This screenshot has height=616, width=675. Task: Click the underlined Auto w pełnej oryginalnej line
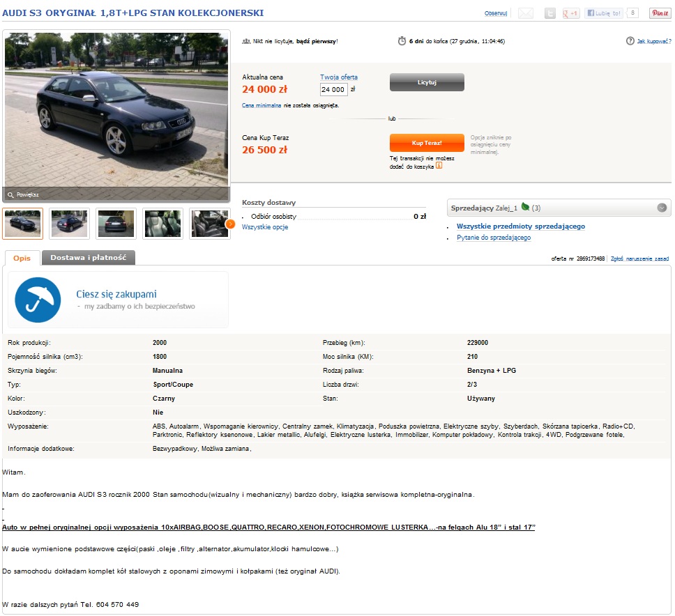coord(268,527)
